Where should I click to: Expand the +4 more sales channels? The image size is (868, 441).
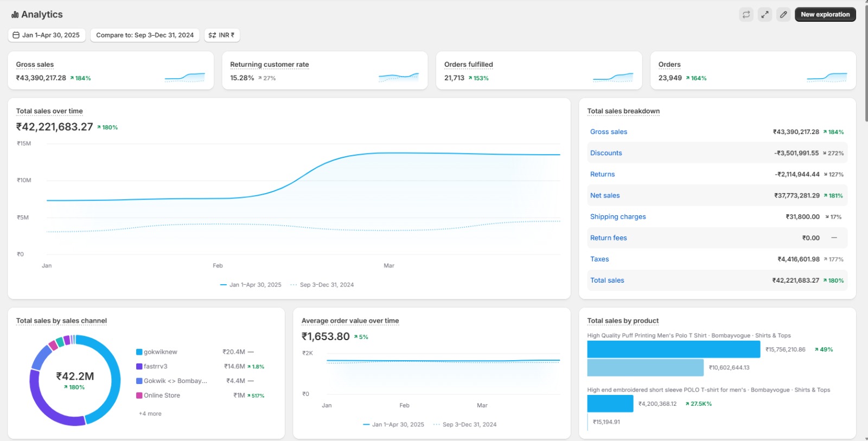pyautogui.click(x=150, y=414)
